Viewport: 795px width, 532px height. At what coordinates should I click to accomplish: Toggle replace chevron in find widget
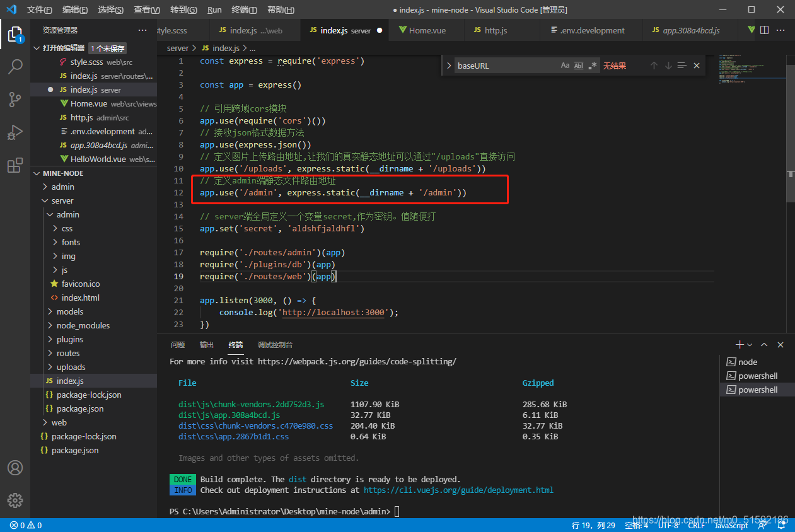point(448,66)
